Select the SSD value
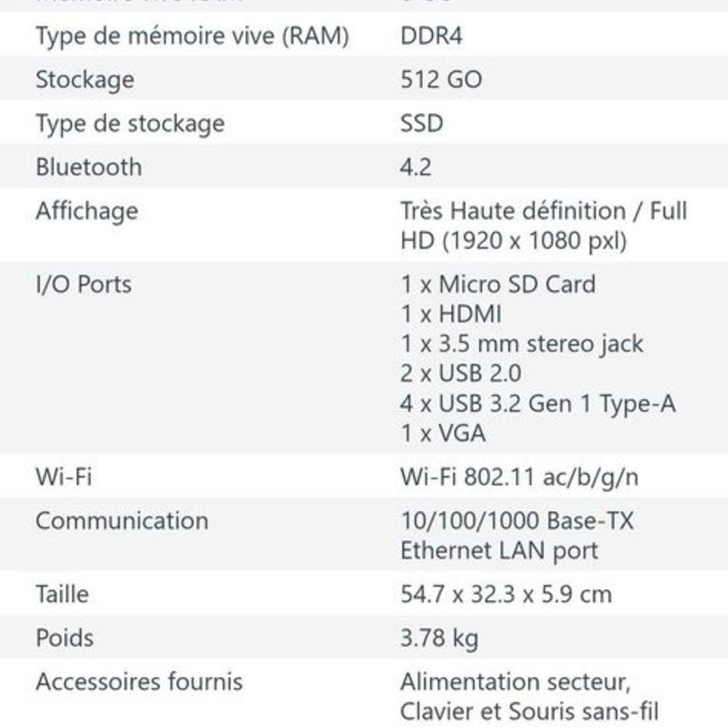 point(422,123)
